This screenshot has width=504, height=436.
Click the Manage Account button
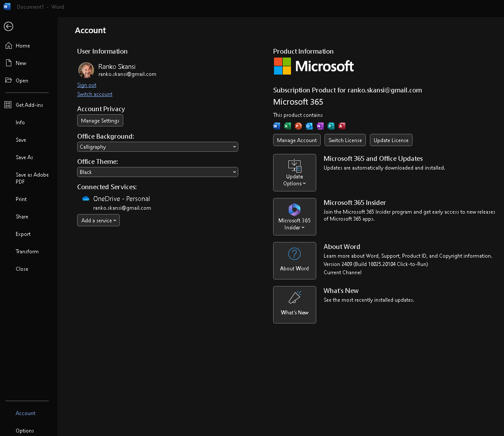pos(297,140)
